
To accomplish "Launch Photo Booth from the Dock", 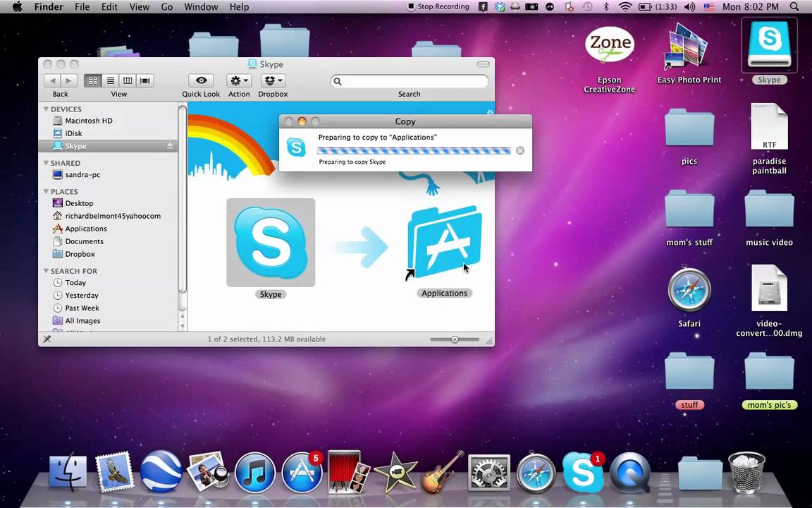I will [348, 472].
